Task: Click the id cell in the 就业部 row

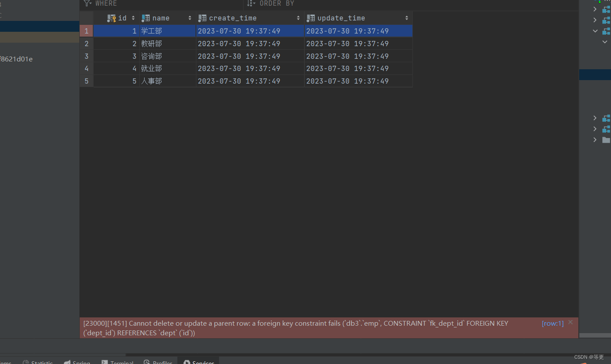Action: [116, 68]
